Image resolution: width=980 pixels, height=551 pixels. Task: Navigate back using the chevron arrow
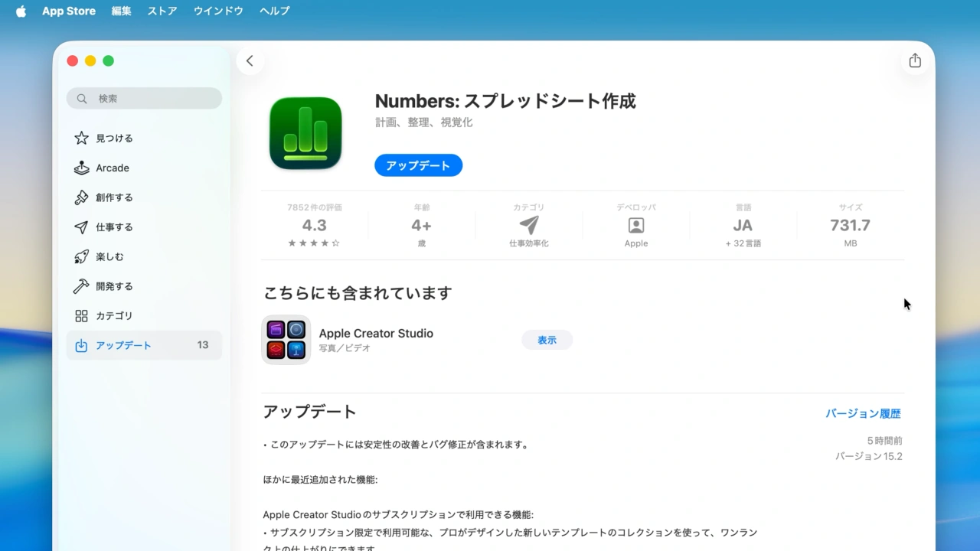(250, 60)
